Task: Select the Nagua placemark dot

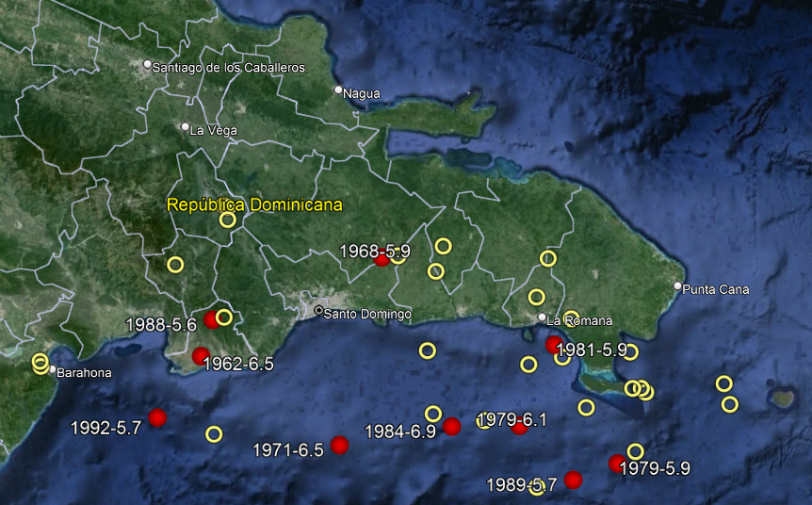Action: pyautogui.click(x=338, y=90)
